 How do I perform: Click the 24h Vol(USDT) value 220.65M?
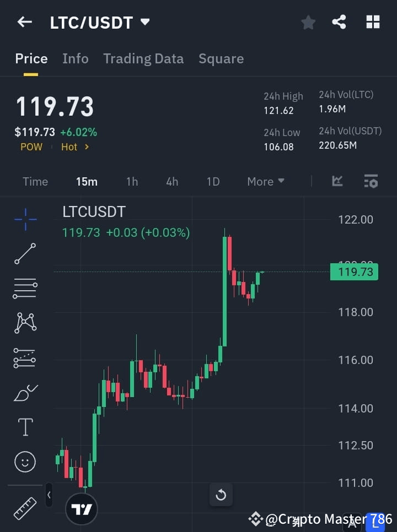(x=338, y=145)
